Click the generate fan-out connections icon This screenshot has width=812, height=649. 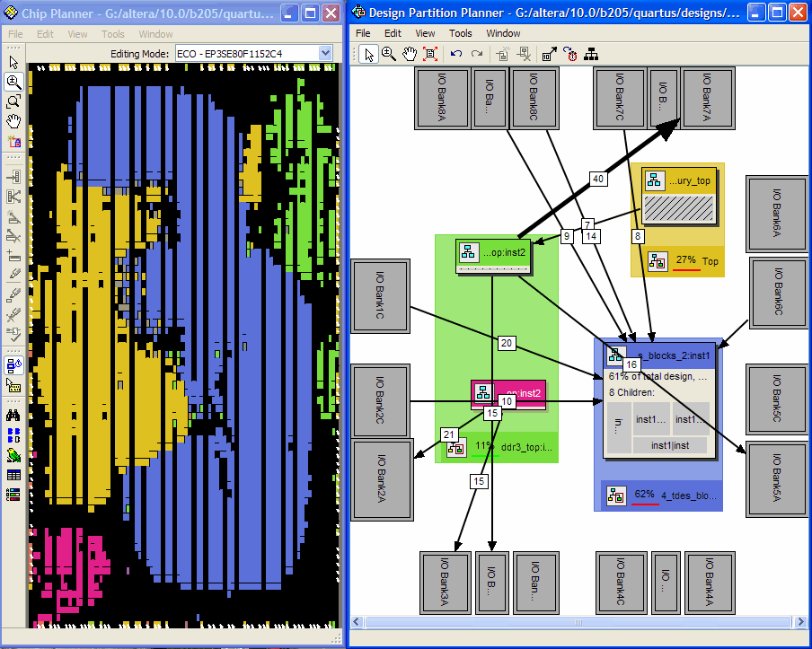[x=13, y=197]
